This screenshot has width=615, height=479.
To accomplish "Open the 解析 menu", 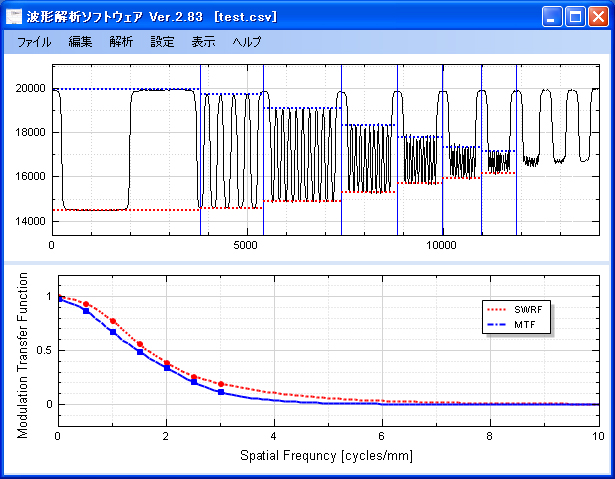I will (x=121, y=42).
